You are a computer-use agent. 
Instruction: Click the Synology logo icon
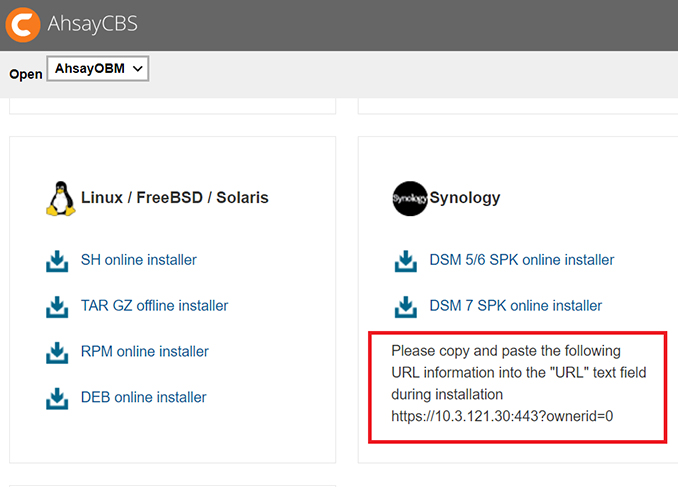(409, 198)
